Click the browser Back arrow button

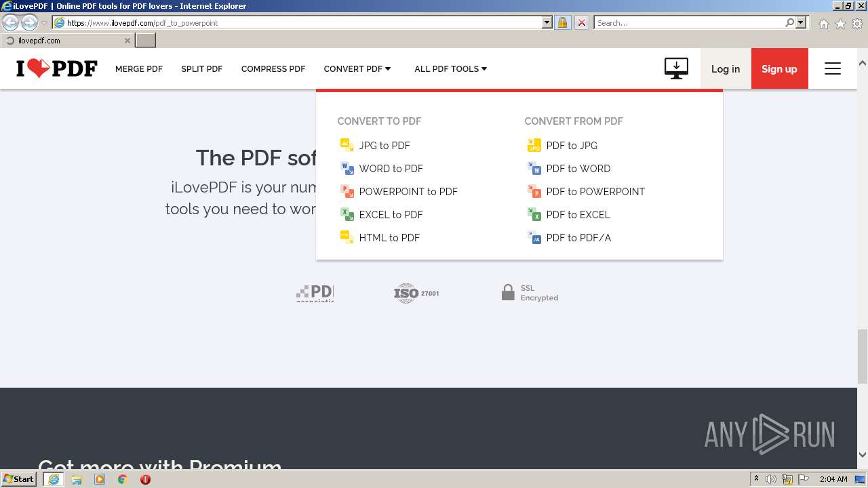click(11, 22)
